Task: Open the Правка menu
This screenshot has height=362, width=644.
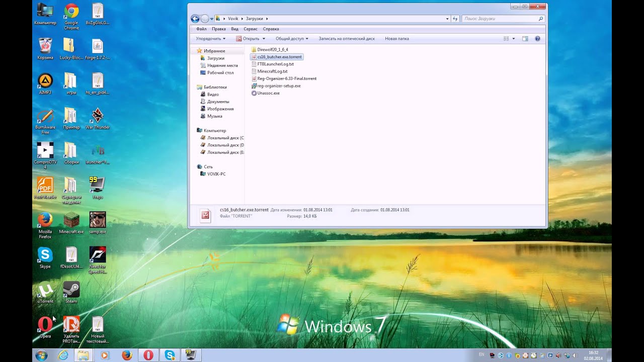Action: [219, 29]
